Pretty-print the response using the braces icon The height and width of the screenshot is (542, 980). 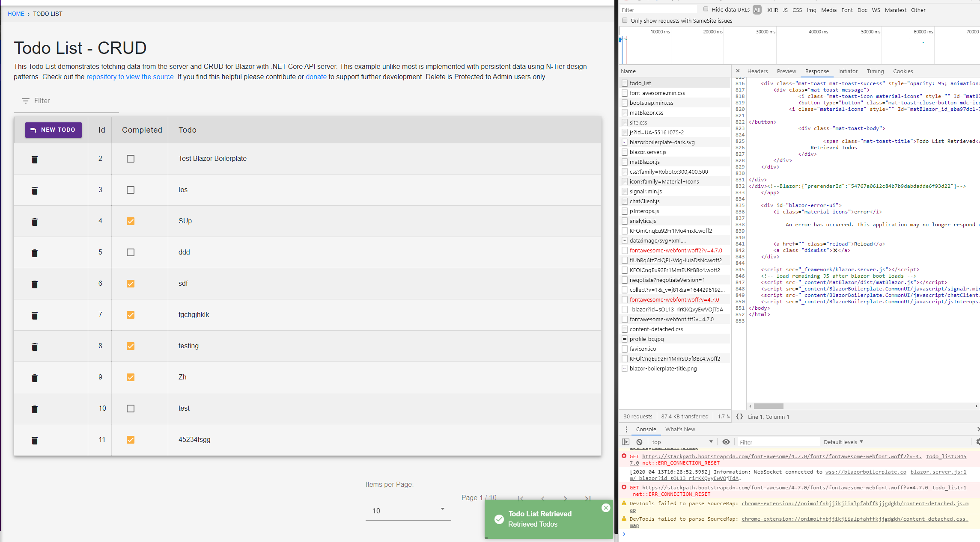739,416
